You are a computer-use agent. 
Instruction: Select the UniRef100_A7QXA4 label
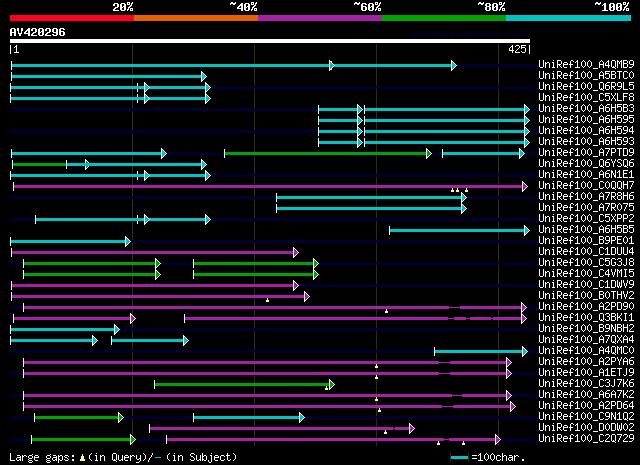click(x=586, y=340)
